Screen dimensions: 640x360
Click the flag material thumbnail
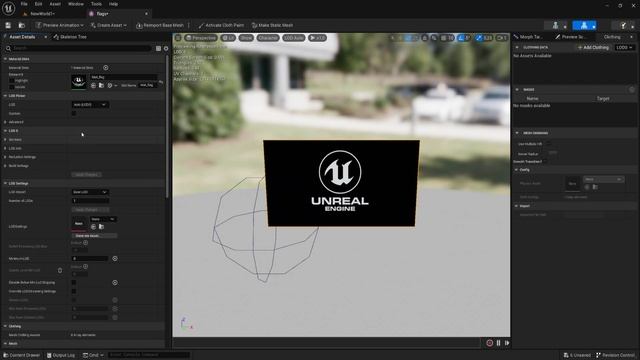click(x=79, y=81)
